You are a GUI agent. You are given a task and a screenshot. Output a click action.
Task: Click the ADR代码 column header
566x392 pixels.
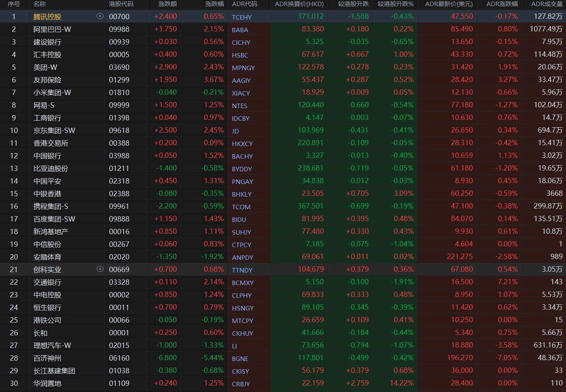[x=245, y=4]
